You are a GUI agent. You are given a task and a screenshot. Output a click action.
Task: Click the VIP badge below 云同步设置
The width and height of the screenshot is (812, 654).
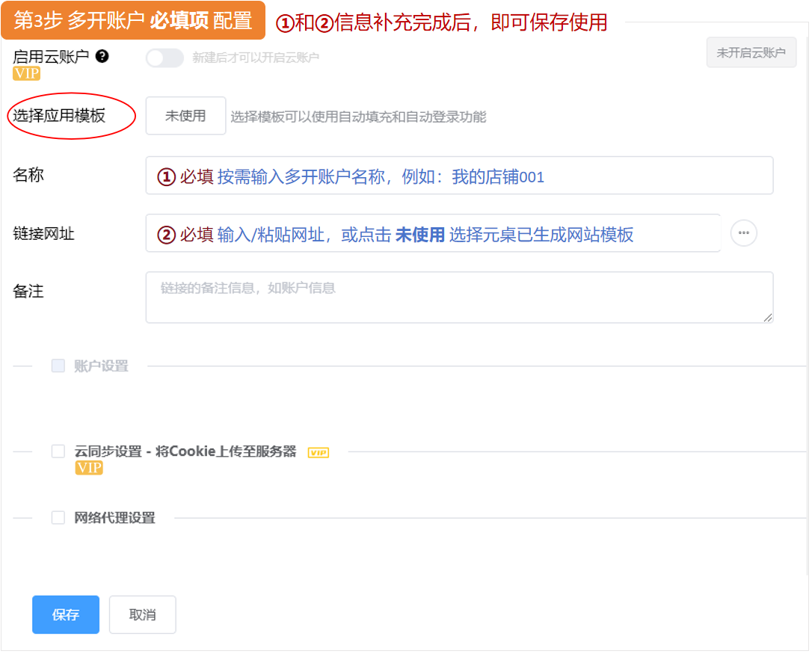pyautogui.click(x=89, y=468)
